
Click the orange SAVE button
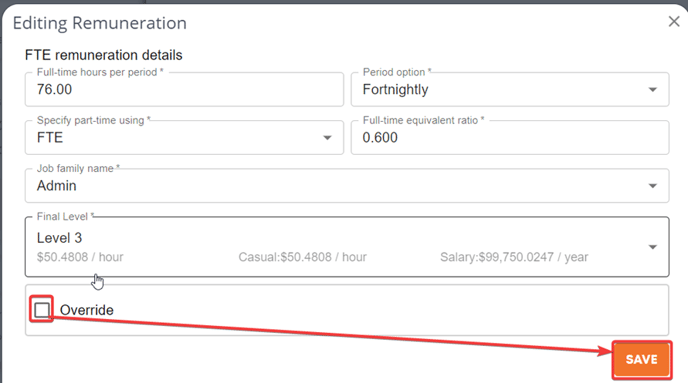(641, 359)
